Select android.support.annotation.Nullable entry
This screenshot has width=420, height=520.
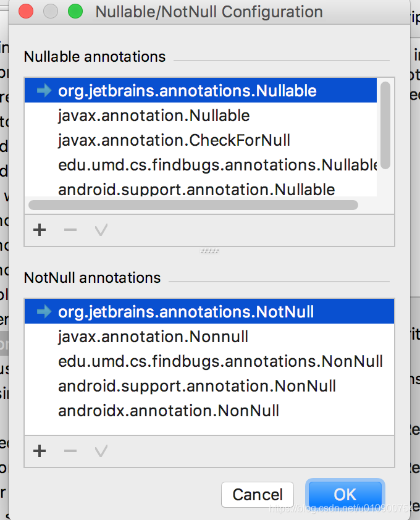point(179,190)
